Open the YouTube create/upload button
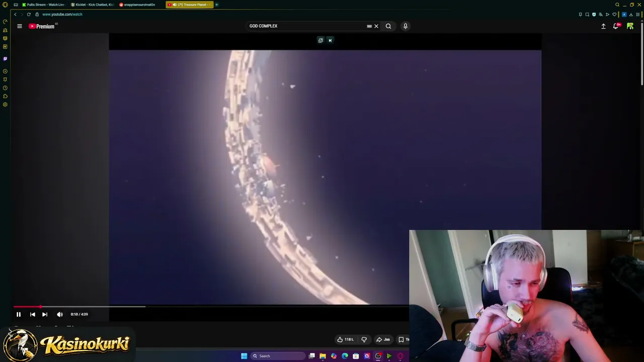 tap(603, 26)
